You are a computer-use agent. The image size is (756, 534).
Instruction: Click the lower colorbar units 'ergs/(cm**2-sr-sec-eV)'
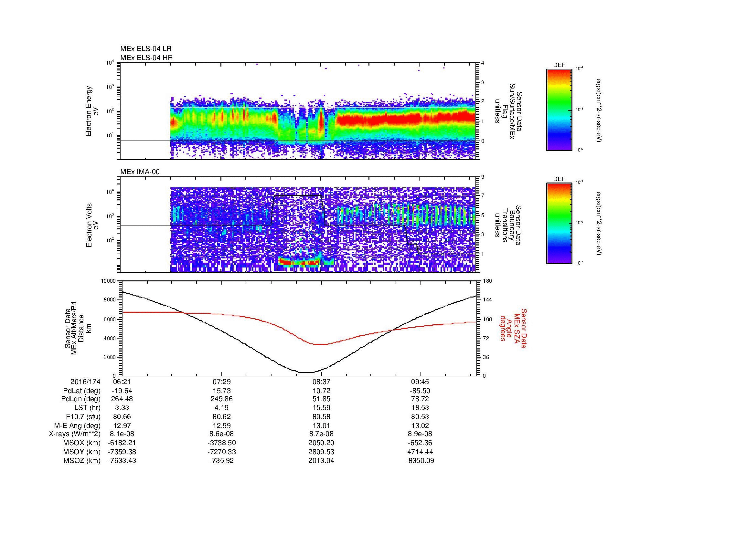tap(599, 224)
